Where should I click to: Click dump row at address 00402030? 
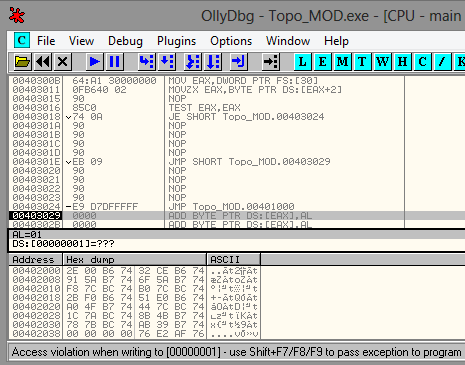point(135,325)
